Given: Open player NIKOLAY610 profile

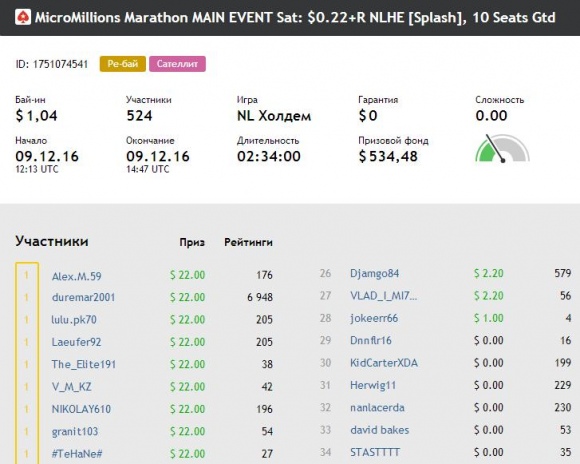Looking at the screenshot, I should 81,409.
